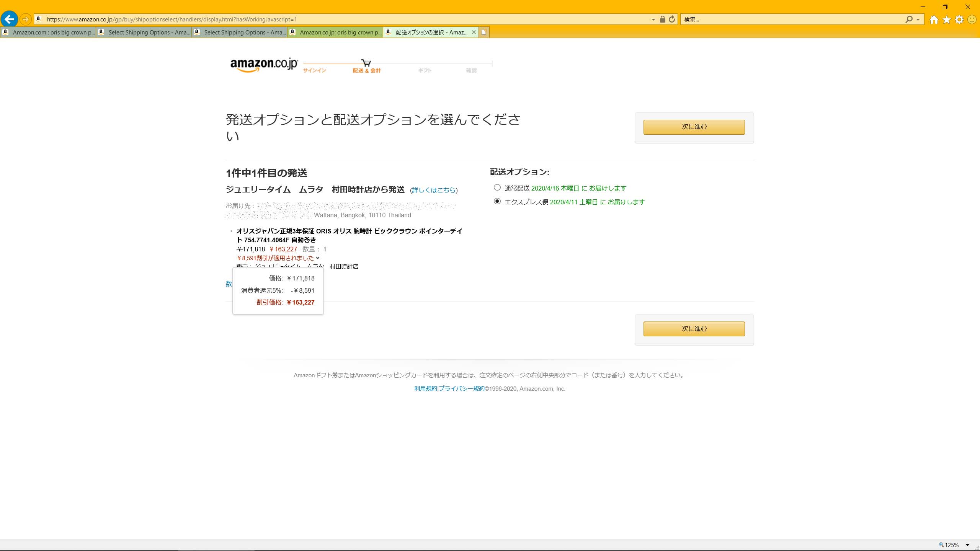Click the 'サインイン' checkout step
This screenshot has height=551, width=980.
point(314,70)
